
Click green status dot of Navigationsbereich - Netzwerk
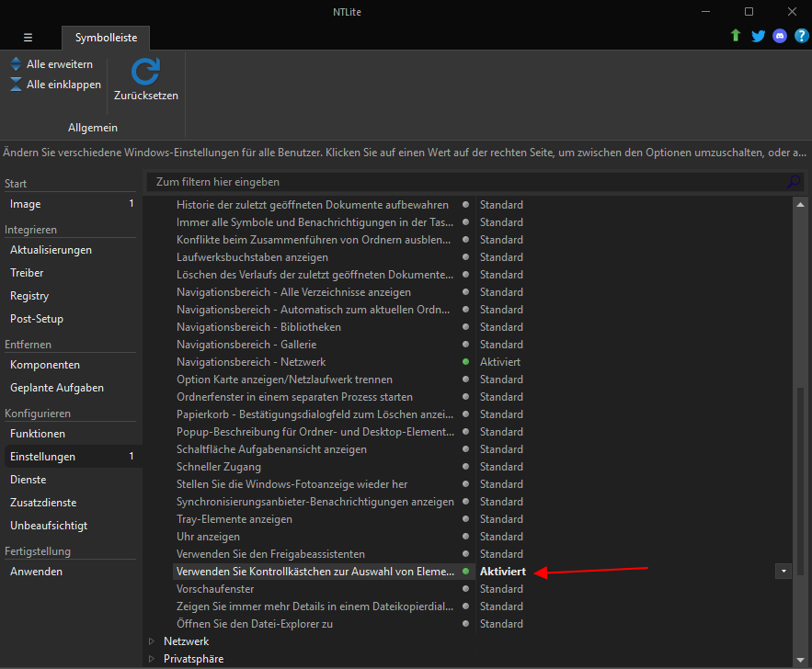465,362
